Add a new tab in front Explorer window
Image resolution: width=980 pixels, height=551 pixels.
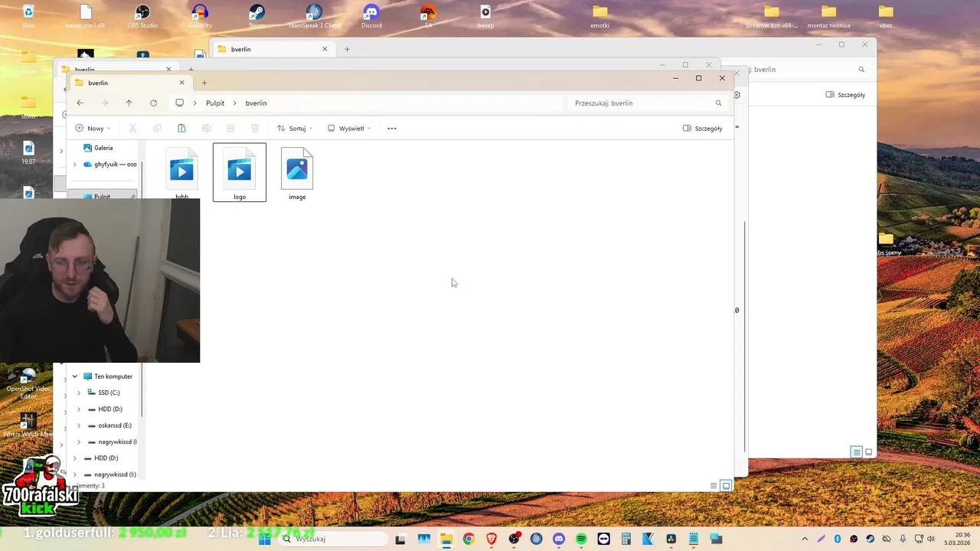click(204, 83)
